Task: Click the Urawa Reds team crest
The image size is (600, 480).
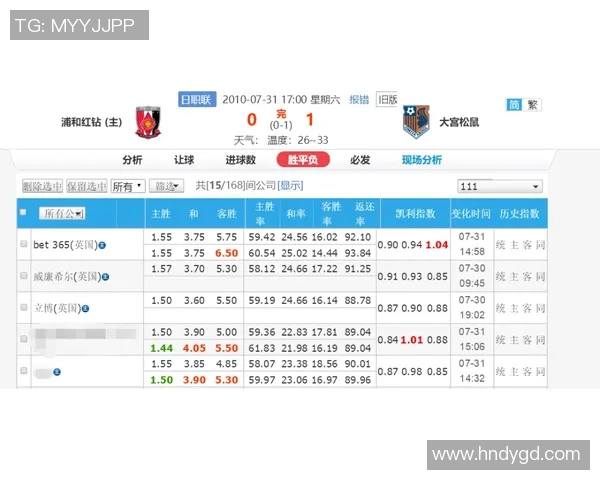Action: click(147, 122)
